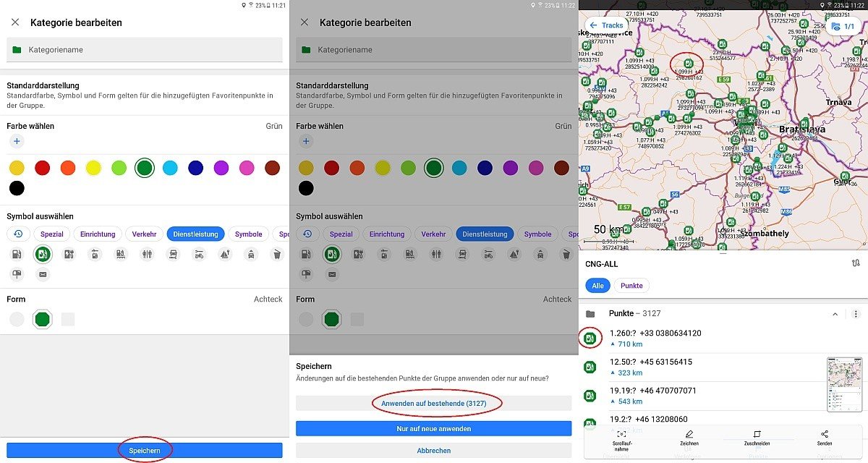Image resolution: width=868 pixels, height=463 pixels.
Task: Choose the green-highlighted gas station symbol in left screen
Action: (x=43, y=254)
